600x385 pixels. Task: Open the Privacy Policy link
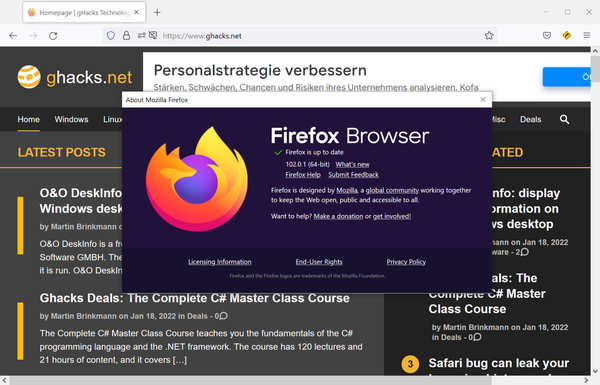point(406,262)
